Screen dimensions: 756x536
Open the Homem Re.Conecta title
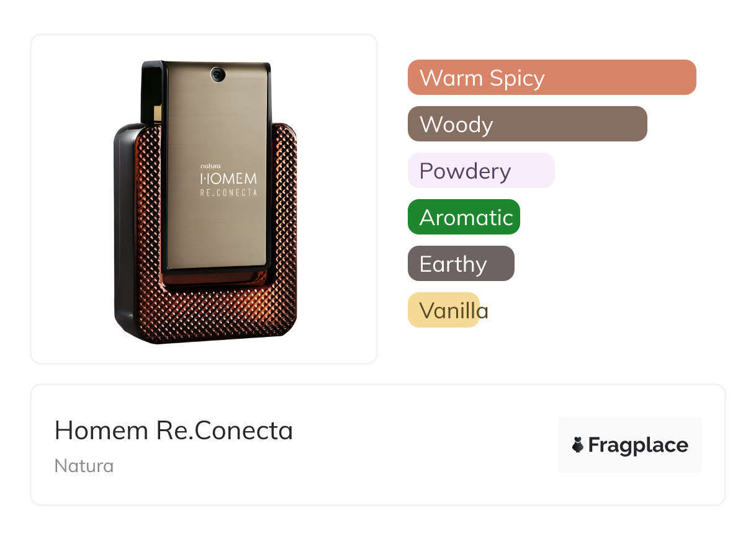[174, 431]
